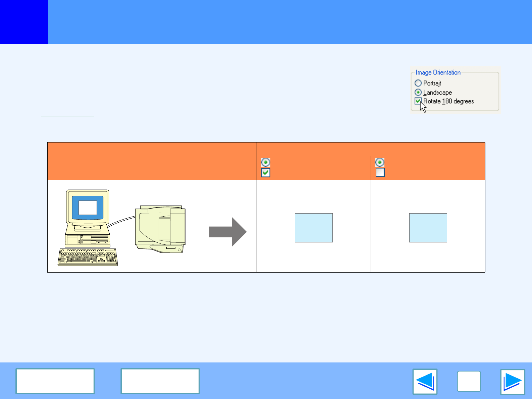This screenshot has height=399, width=532.
Task: Select the Landscape orientation option
Action: (x=418, y=92)
